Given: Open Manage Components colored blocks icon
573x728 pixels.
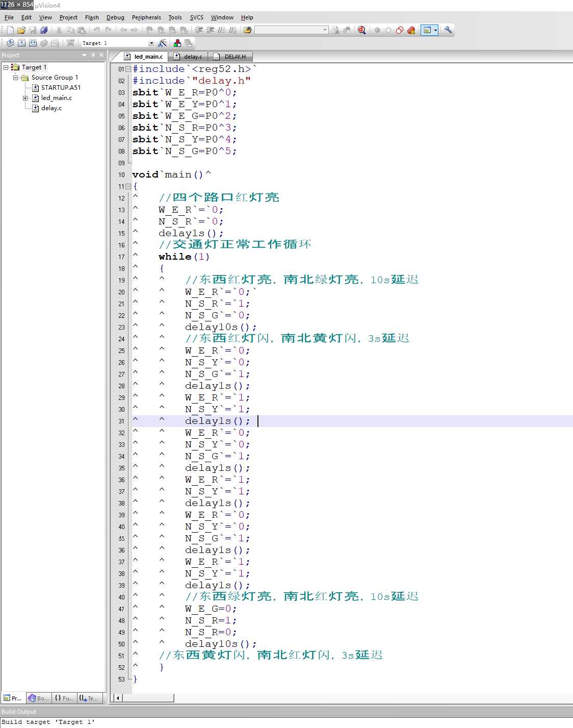Looking at the screenshot, I should click(x=177, y=43).
